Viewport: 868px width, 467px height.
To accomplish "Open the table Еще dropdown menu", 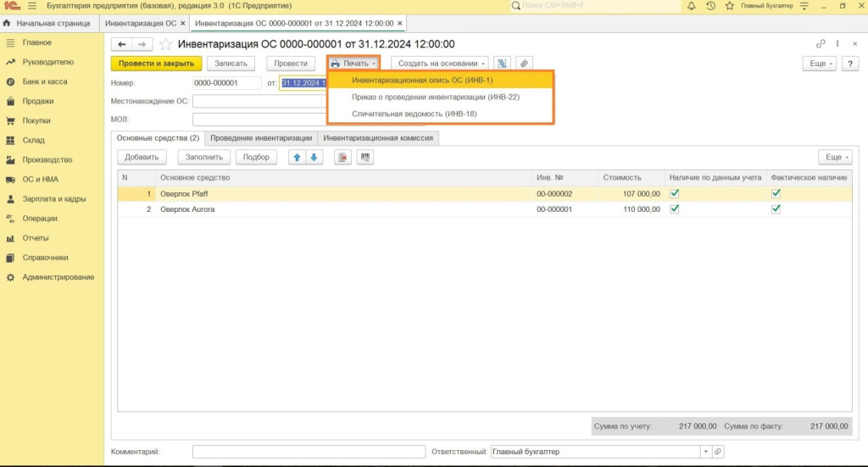I will click(835, 157).
